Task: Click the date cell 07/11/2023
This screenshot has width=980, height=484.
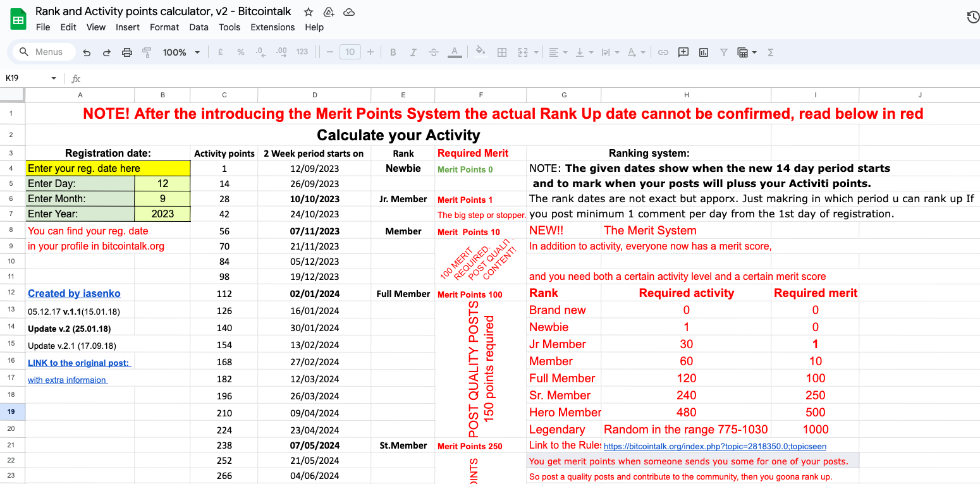Action: coord(315,231)
